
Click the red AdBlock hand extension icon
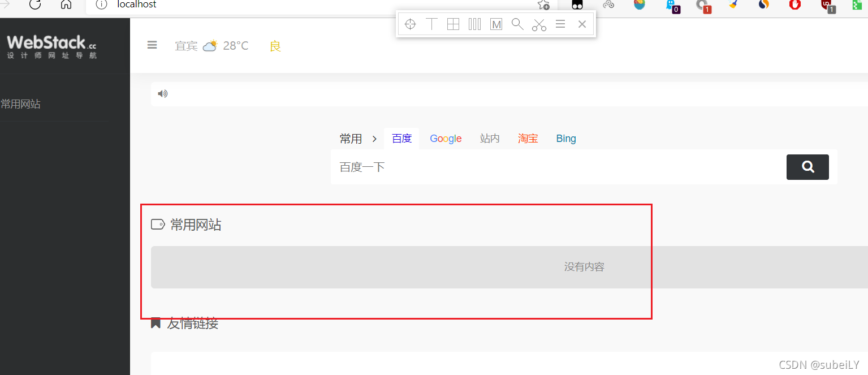[795, 6]
